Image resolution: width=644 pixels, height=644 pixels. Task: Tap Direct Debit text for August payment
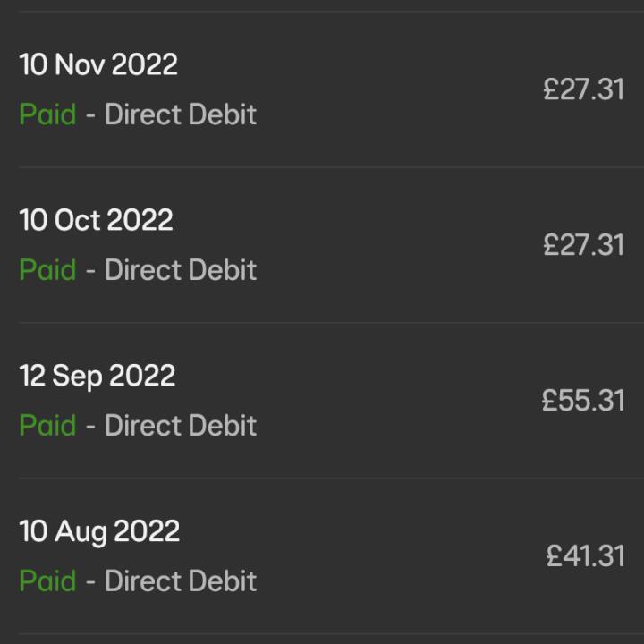(x=181, y=580)
